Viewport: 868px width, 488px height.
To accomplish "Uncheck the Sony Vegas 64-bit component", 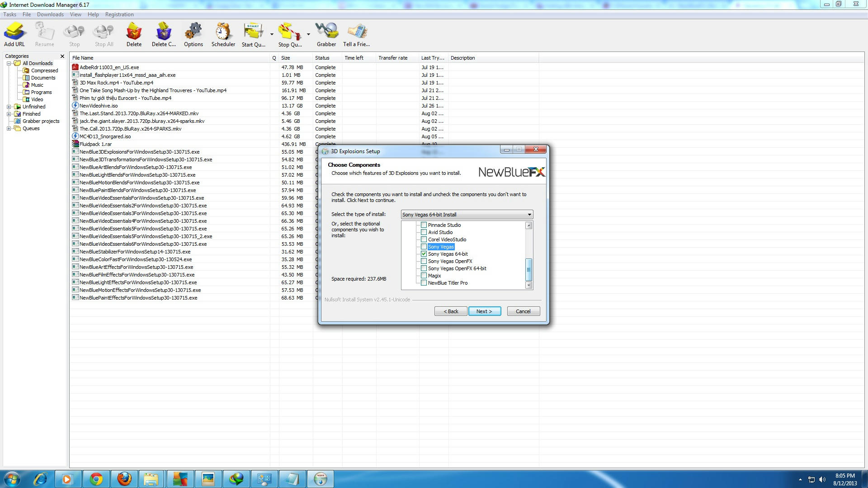I will point(424,254).
